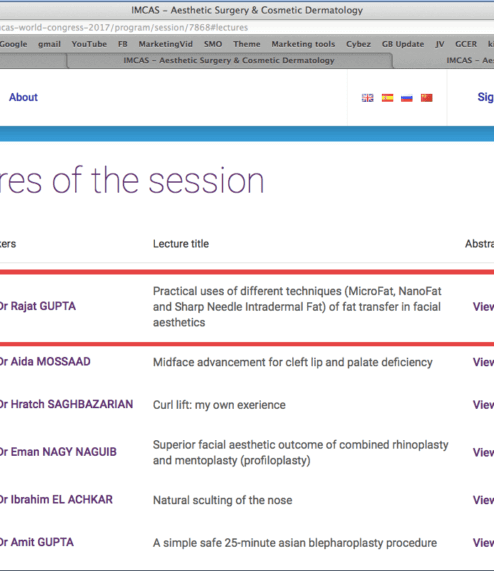The width and height of the screenshot is (494, 571).
Task: Open the SMO bookmark
Action: pos(213,44)
